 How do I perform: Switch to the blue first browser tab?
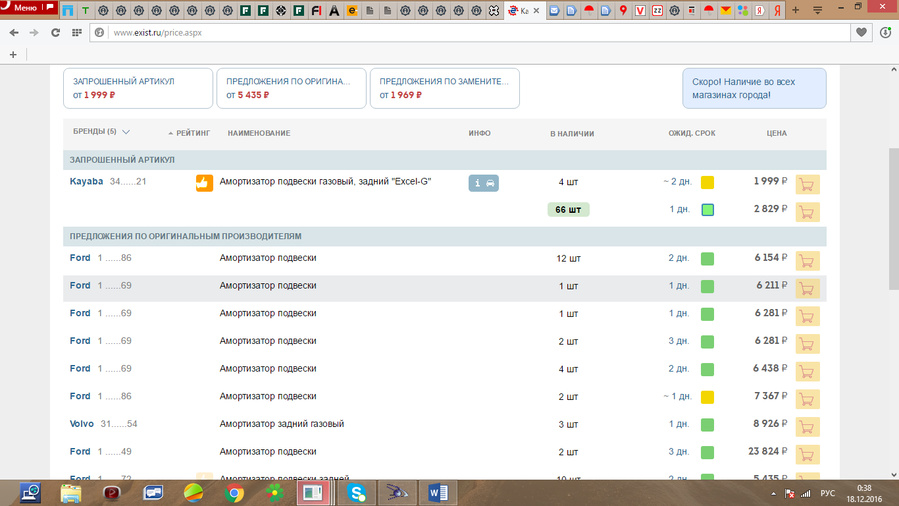[68, 10]
